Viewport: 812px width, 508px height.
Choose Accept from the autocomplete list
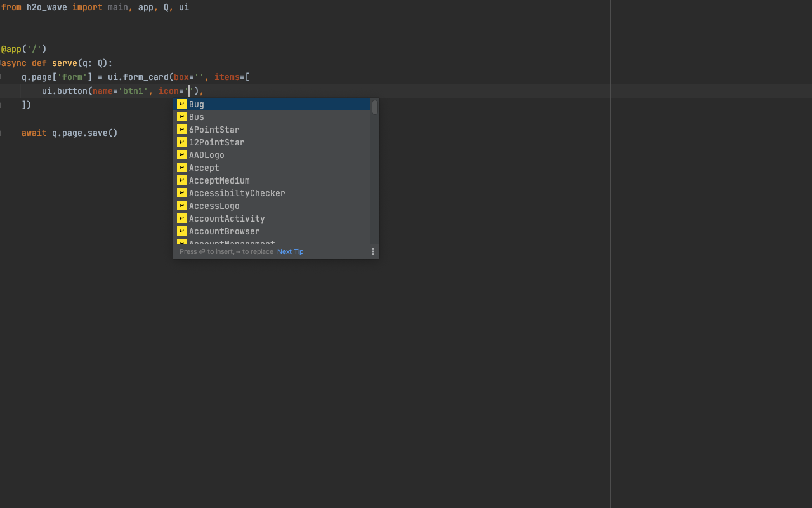click(204, 168)
